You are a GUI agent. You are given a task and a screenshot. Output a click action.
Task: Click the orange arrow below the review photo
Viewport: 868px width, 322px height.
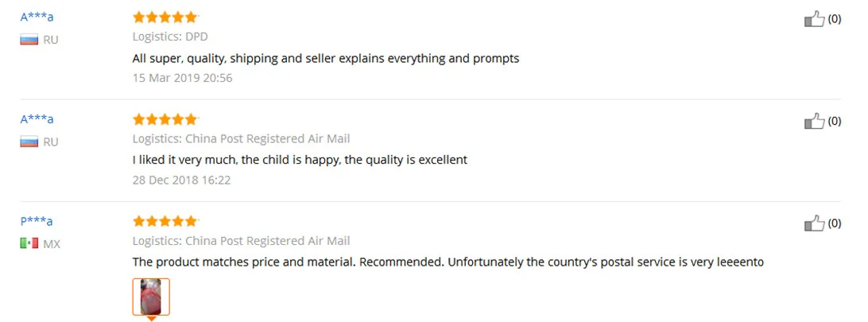pos(151,319)
